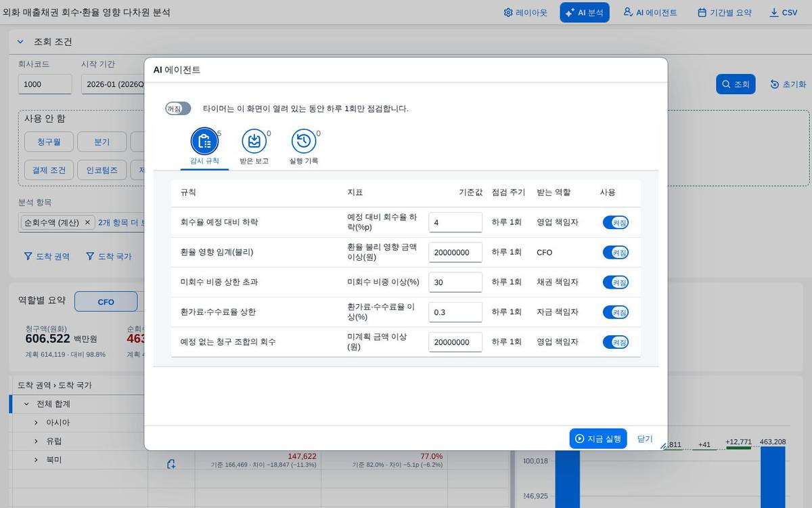The width and height of the screenshot is (812, 508).
Task: Open the 받은 보고 inbox tab icon
Action: [x=254, y=141]
